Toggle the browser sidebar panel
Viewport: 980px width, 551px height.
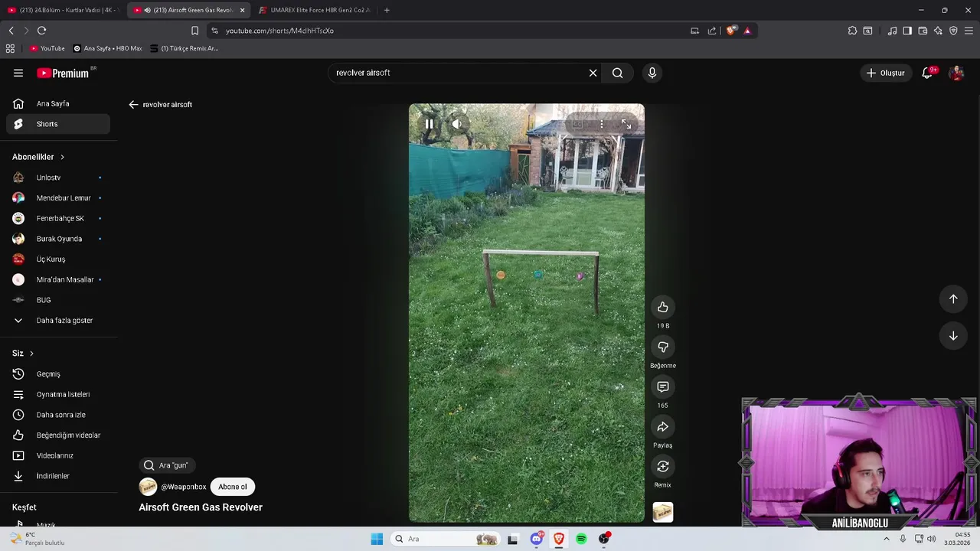pyautogui.click(x=907, y=31)
